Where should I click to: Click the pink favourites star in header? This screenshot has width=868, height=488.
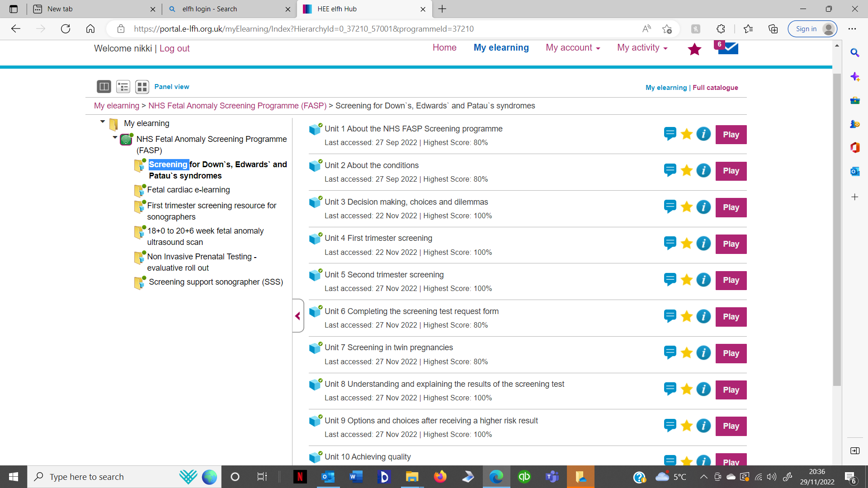pos(694,49)
